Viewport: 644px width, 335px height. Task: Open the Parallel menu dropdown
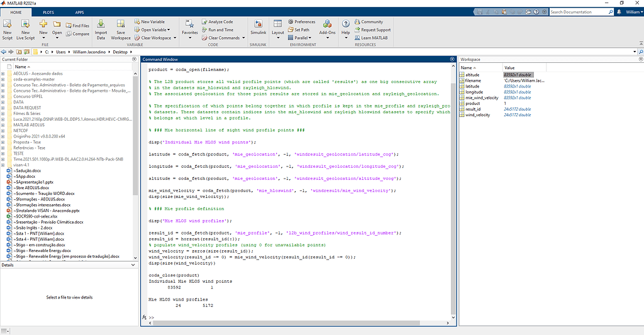[309, 38]
